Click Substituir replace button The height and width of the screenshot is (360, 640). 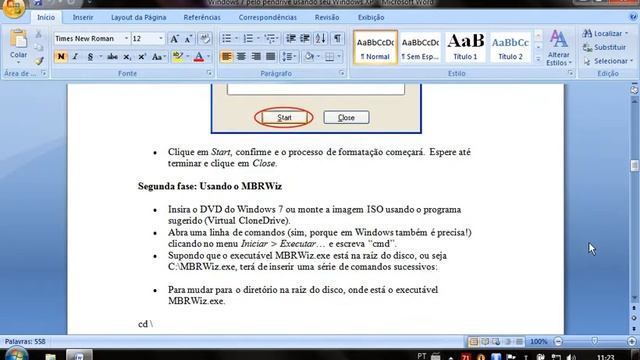[604, 47]
